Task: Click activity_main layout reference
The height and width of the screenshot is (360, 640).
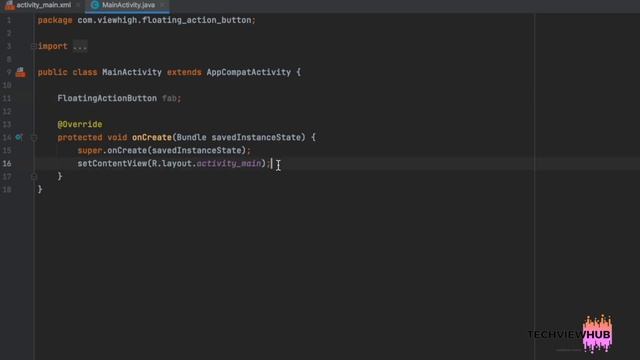Action: 229,164
